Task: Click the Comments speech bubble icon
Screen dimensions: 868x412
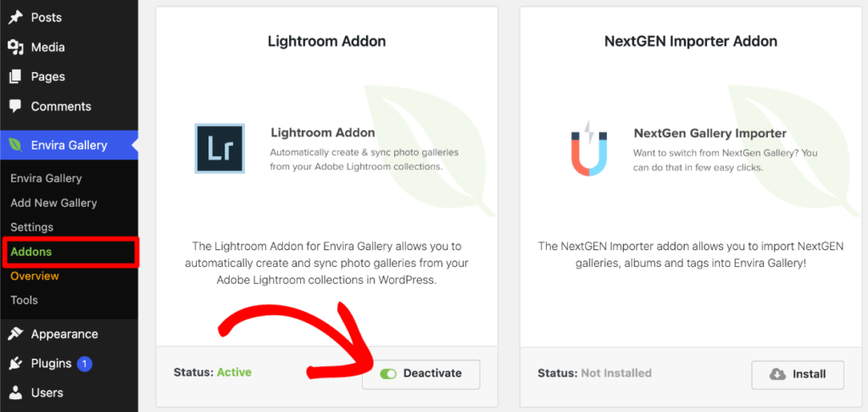Action: click(15, 106)
